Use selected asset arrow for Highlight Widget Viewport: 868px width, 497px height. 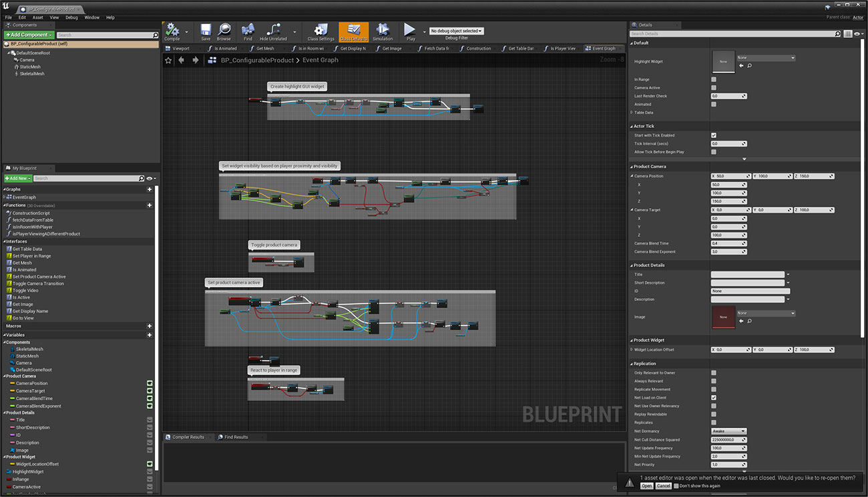pyautogui.click(x=741, y=65)
